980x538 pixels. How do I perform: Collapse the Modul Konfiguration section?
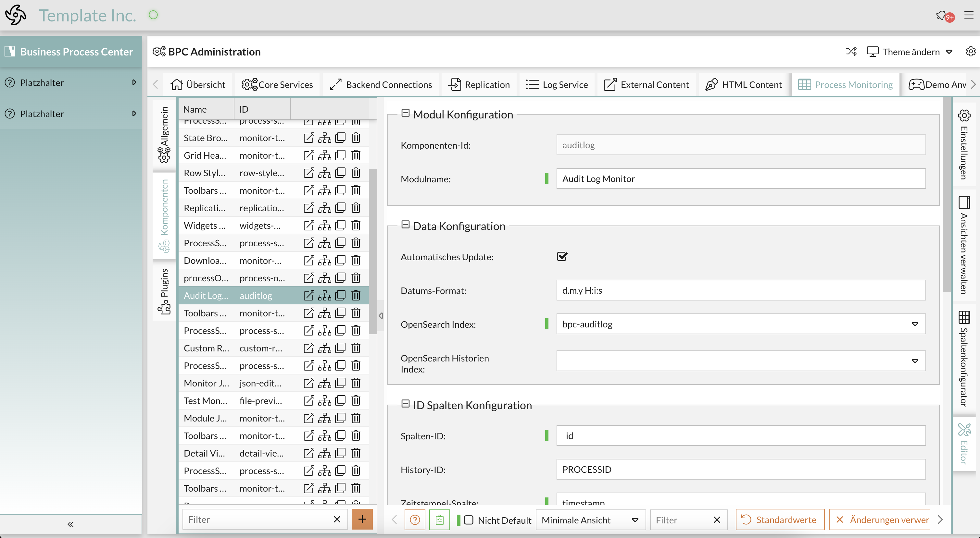pyautogui.click(x=405, y=113)
